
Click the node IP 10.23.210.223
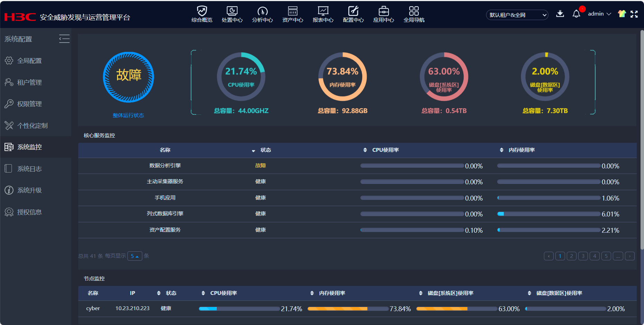pyautogui.click(x=132, y=308)
